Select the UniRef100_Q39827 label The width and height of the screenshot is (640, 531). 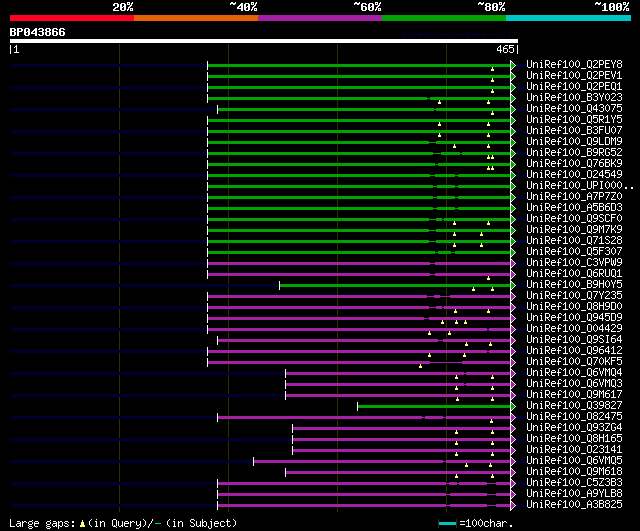pos(574,406)
